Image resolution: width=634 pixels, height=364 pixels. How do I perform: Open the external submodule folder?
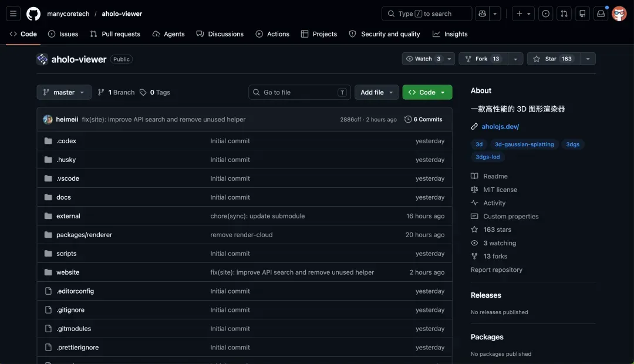point(68,216)
